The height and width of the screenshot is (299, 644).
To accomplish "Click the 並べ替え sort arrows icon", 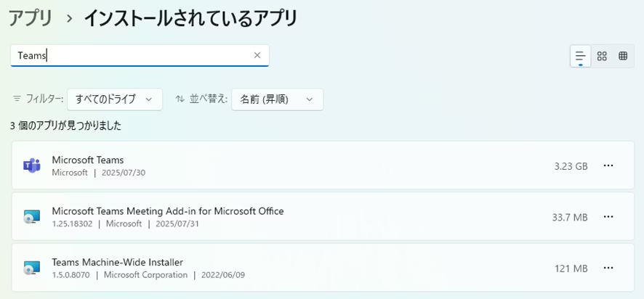I will coord(180,99).
